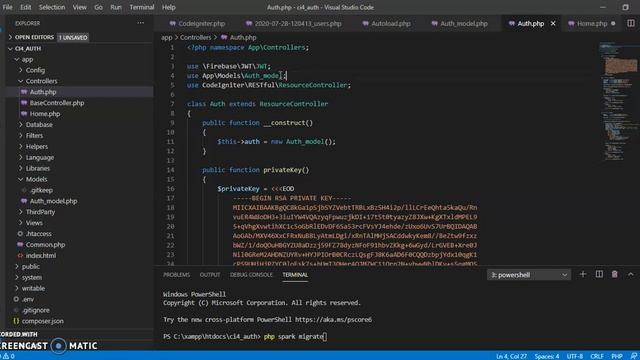Open the Help menu
The width and height of the screenshot is (640, 360).
(x=169, y=7)
